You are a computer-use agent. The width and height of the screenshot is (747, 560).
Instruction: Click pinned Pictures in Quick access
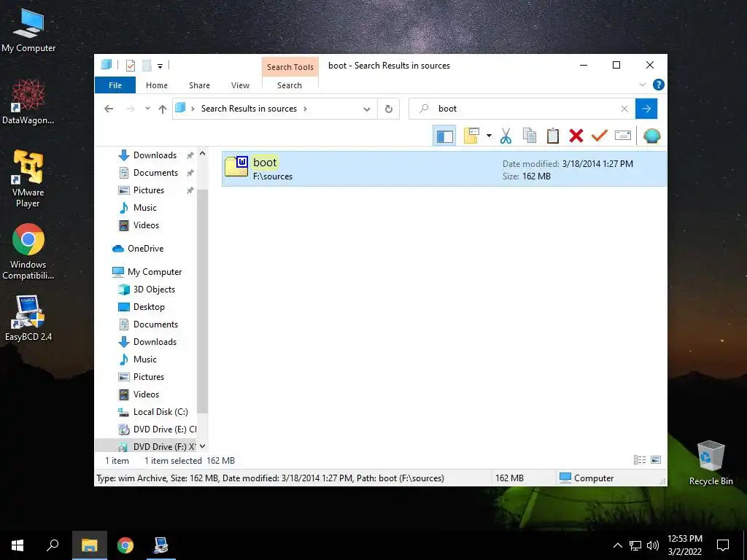pyautogui.click(x=148, y=190)
